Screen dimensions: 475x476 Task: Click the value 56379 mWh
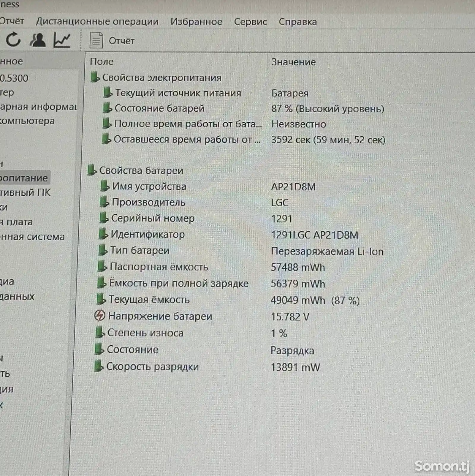pyautogui.click(x=298, y=284)
